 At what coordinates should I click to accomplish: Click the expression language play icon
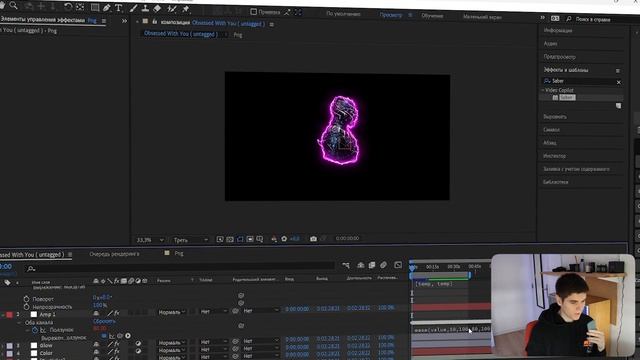click(x=128, y=336)
